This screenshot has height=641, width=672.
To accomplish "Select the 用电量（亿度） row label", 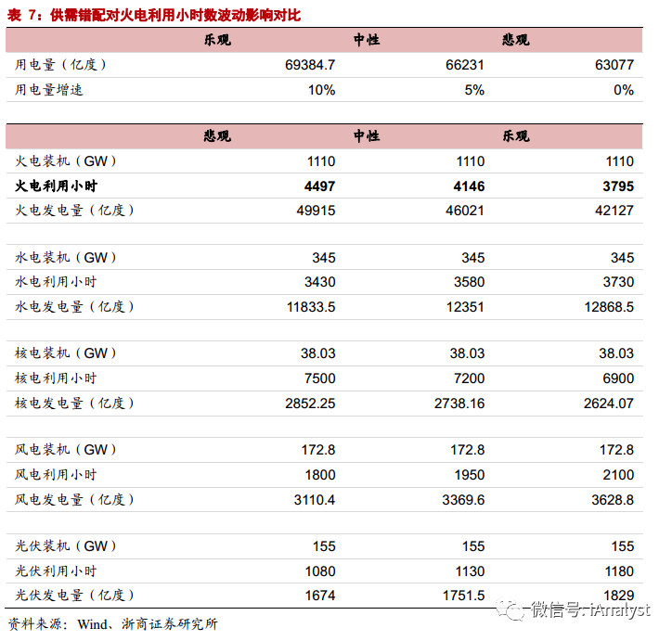I will [62, 65].
